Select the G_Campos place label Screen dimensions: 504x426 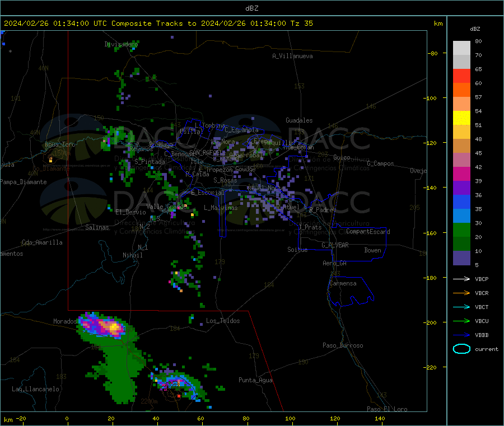click(x=380, y=163)
